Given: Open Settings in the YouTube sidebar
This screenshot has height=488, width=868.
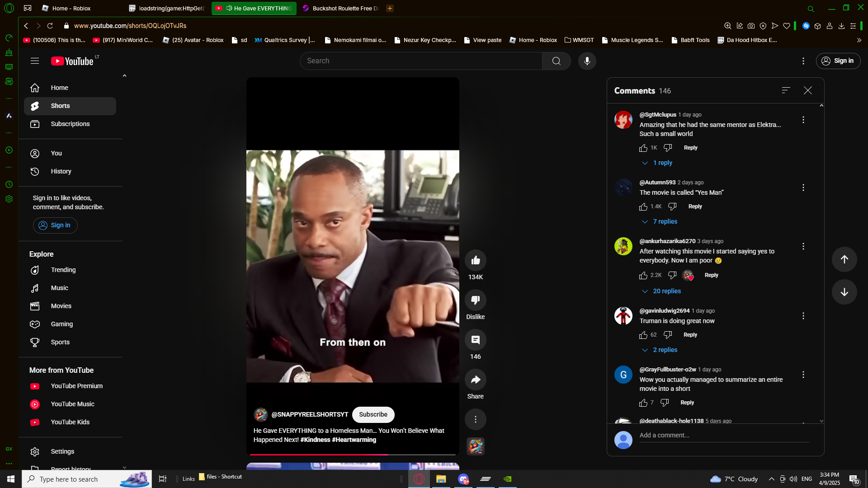Looking at the screenshot, I should (x=70, y=451).
